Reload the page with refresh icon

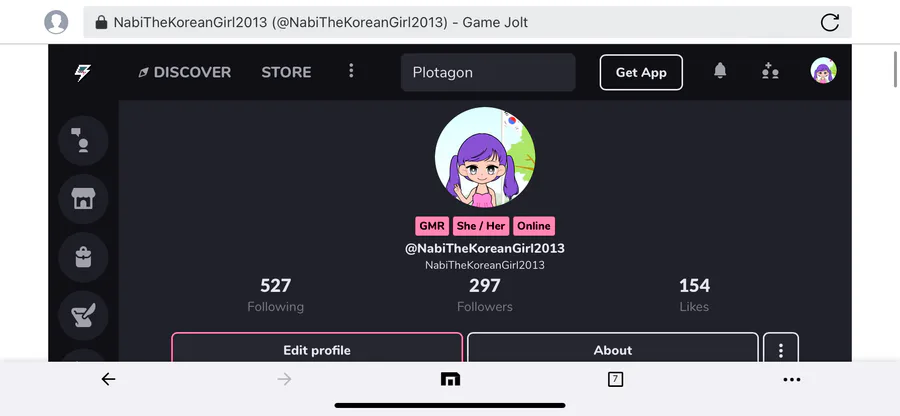point(830,22)
